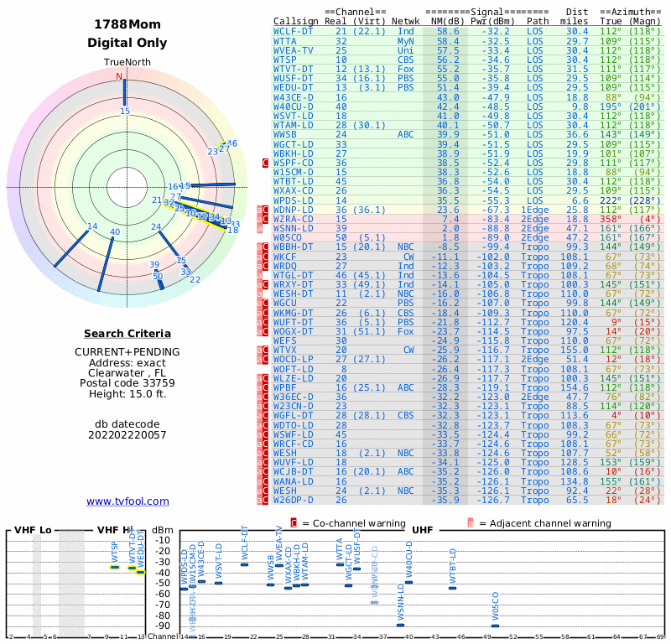Click channel 40 label on radar plot

115,232
